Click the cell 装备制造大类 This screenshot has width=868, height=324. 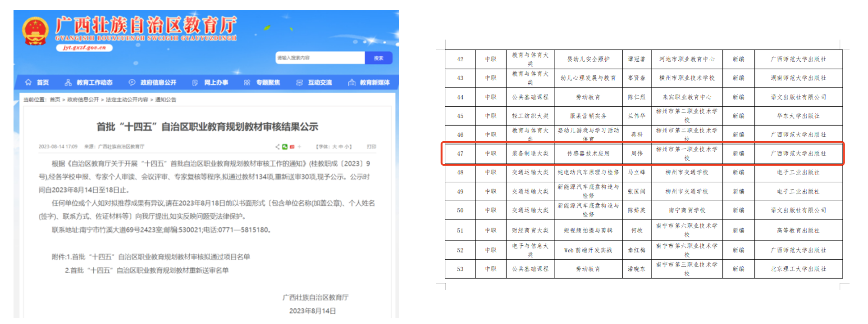pos(530,153)
